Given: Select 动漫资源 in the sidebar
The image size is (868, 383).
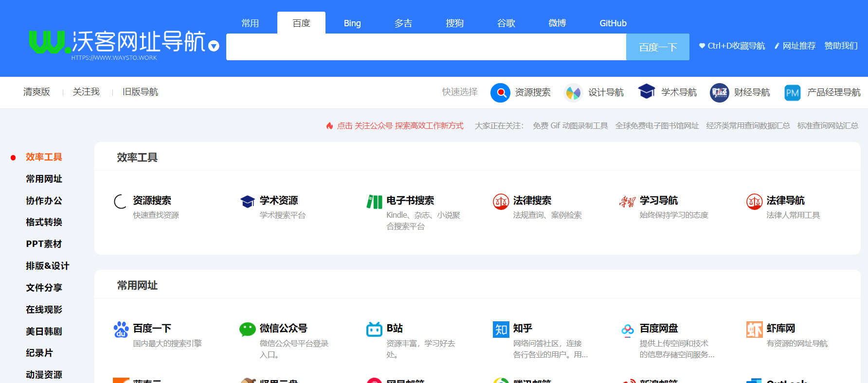Looking at the screenshot, I should click(44, 375).
